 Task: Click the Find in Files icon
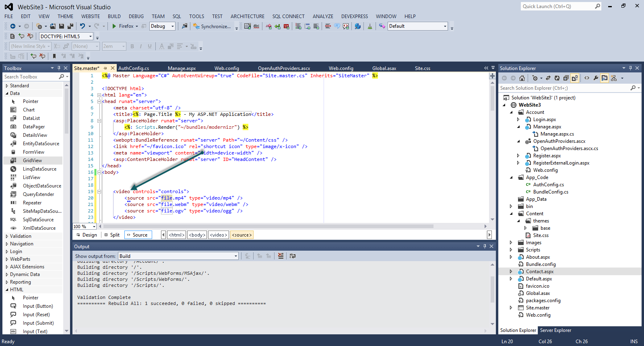pos(185,26)
